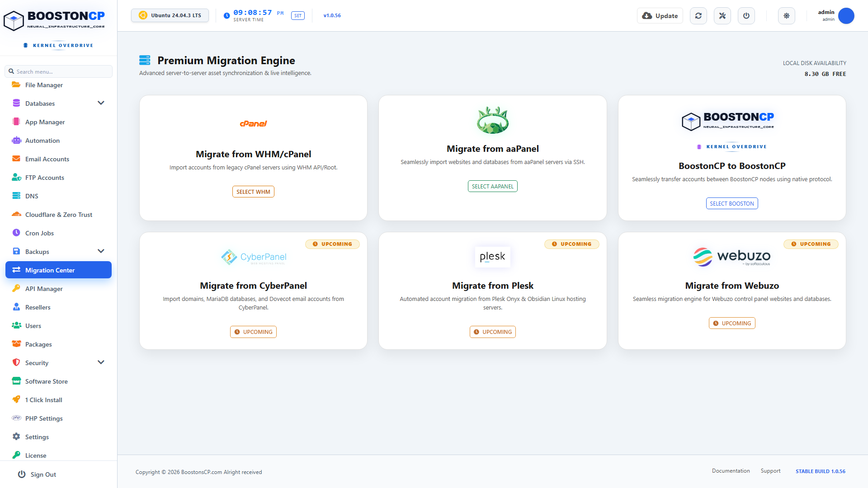Viewport: 868px width, 488px height.
Task: Click the Ubuntu 24.04.3 LTS badge
Action: (x=170, y=15)
